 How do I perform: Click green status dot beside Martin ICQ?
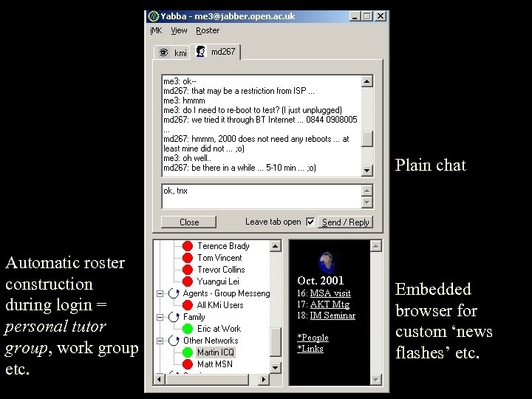[x=187, y=352]
